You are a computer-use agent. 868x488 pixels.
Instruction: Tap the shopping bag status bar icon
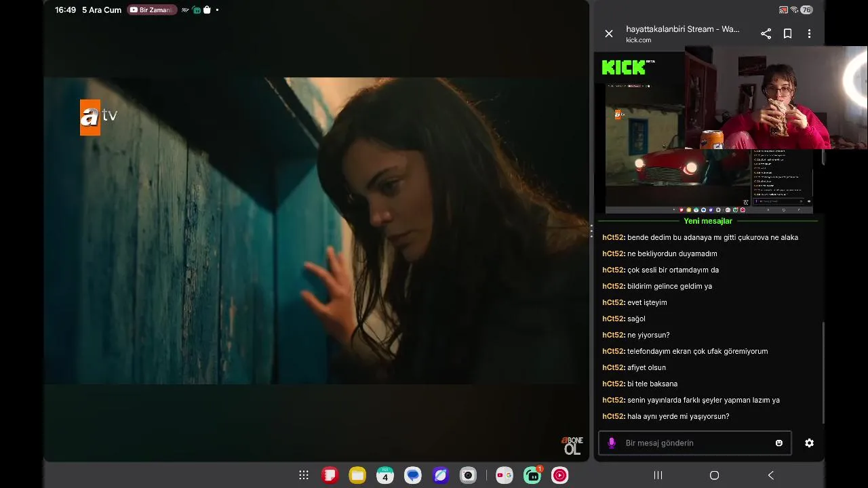[x=207, y=10]
